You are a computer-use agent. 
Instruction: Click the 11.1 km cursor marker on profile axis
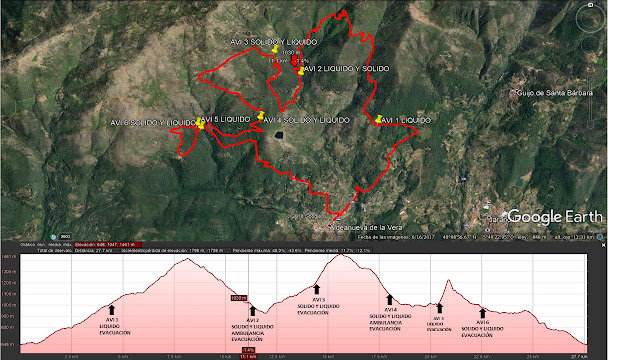click(248, 357)
